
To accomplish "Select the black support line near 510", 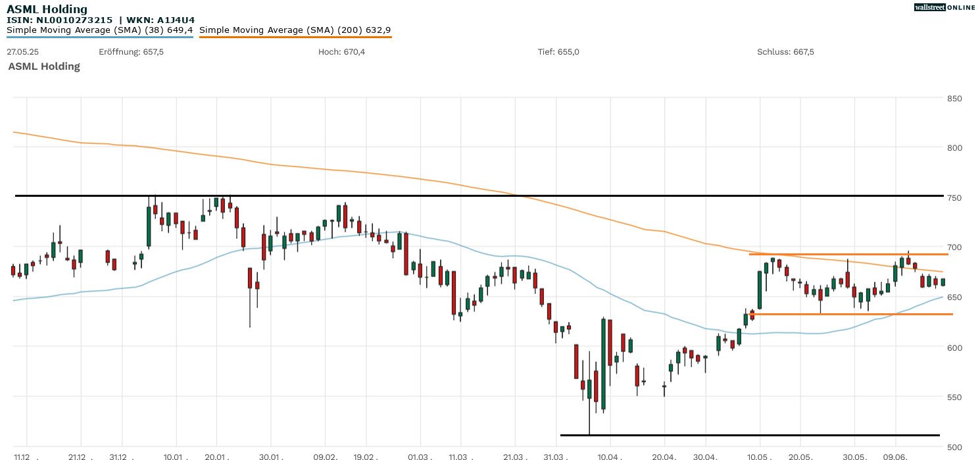I will [x=750, y=435].
